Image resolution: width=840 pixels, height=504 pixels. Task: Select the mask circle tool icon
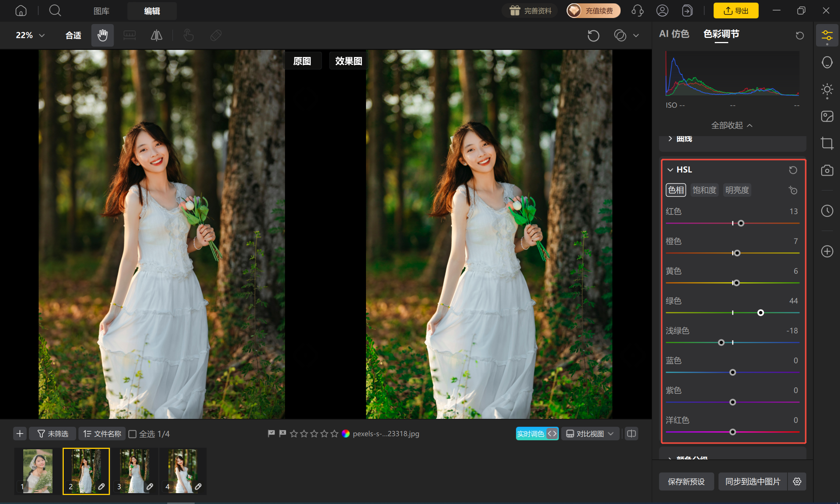pyautogui.click(x=620, y=36)
